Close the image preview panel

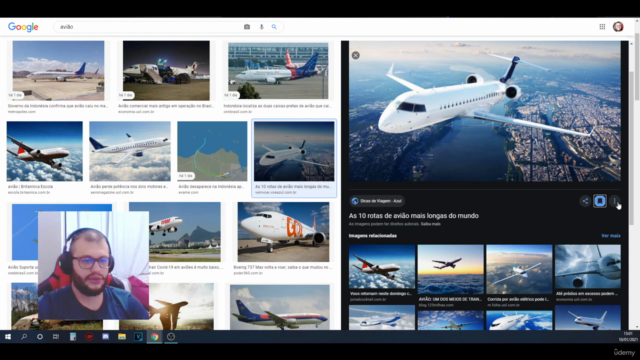pyautogui.click(x=356, y=56)
